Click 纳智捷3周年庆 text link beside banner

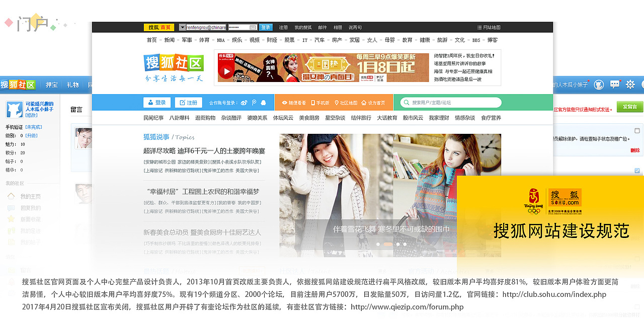(464, 56)
